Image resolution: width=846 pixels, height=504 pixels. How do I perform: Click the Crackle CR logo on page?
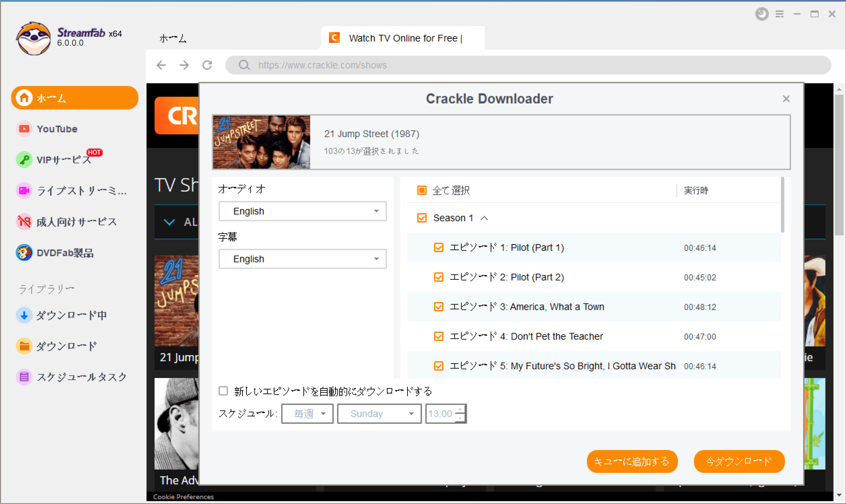(x=177, y=116)
